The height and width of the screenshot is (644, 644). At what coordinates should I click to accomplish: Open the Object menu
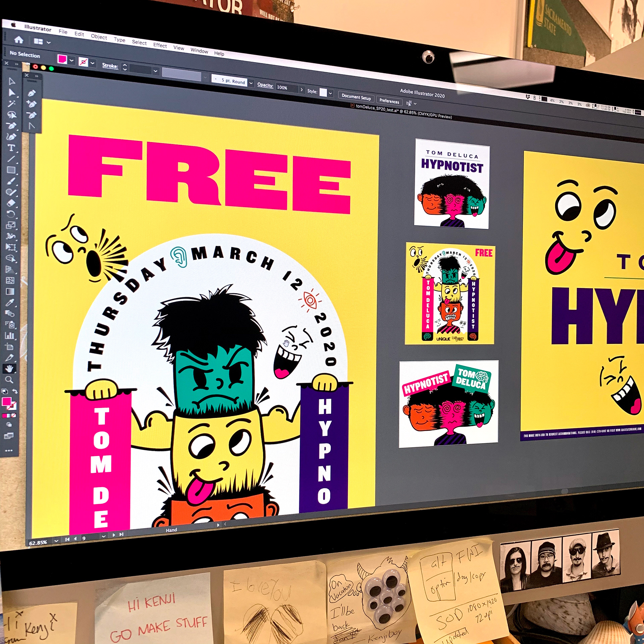99,37
